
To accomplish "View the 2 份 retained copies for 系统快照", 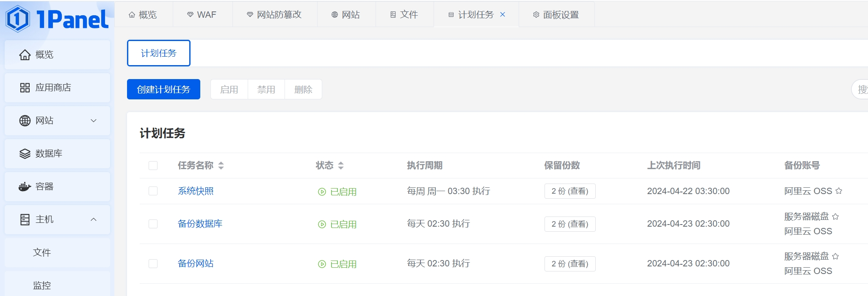I will click(x=569, y=191).
